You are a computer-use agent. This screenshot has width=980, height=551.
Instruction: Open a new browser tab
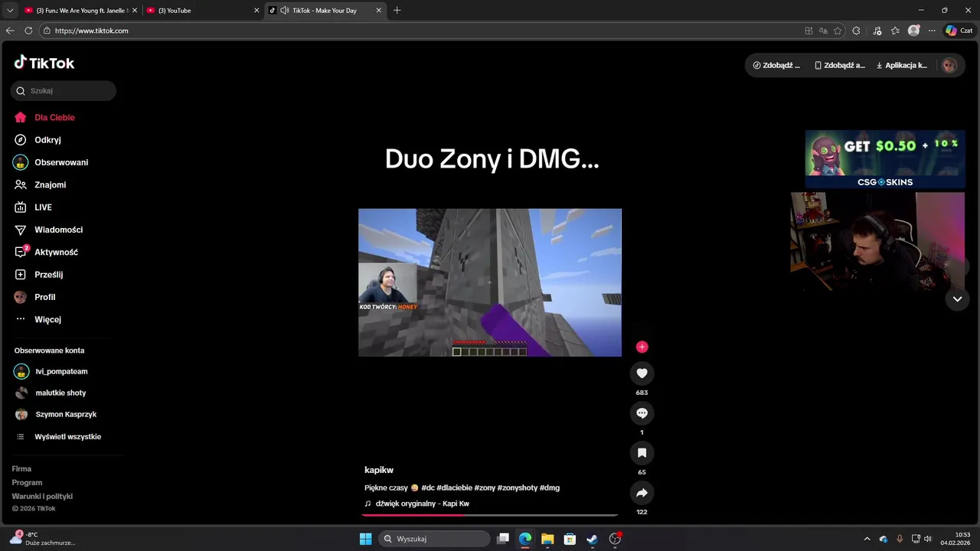pyautogui.click(x=397, y=11)
